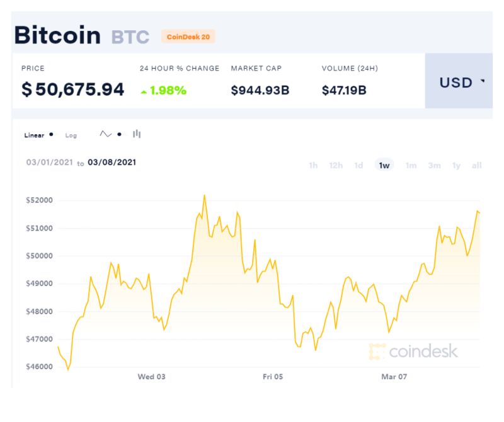
Task: Select the 1m time range
Action: tap(411, 165)
